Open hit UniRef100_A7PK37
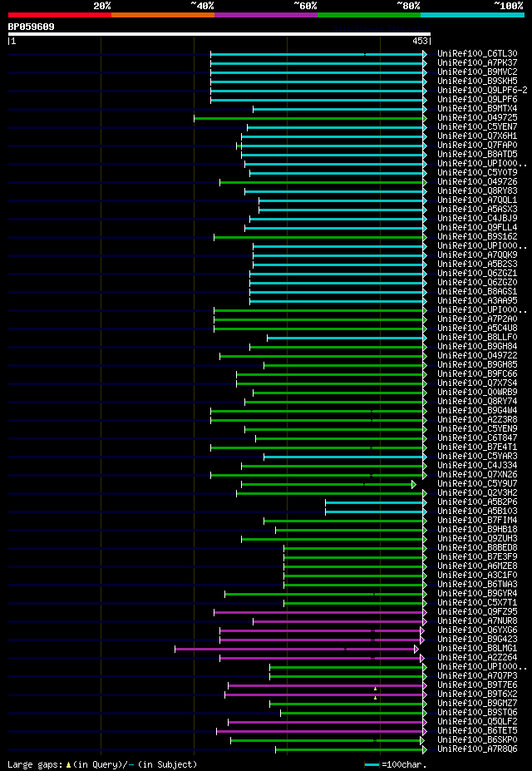Viewport: 532px width, 771px height. point(477,63)
